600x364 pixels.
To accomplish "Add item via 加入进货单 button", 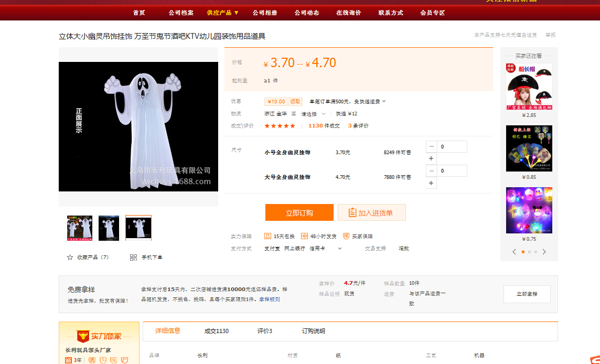I will click(371, 213).
